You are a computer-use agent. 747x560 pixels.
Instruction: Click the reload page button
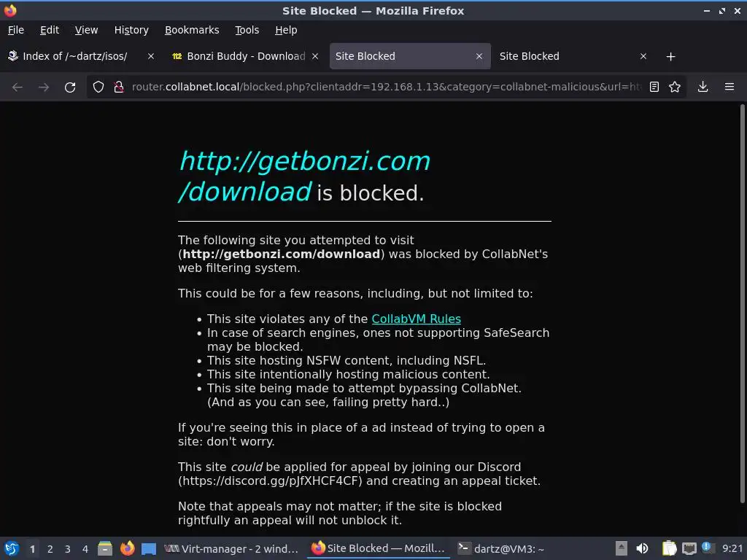[x=70, y=87]
